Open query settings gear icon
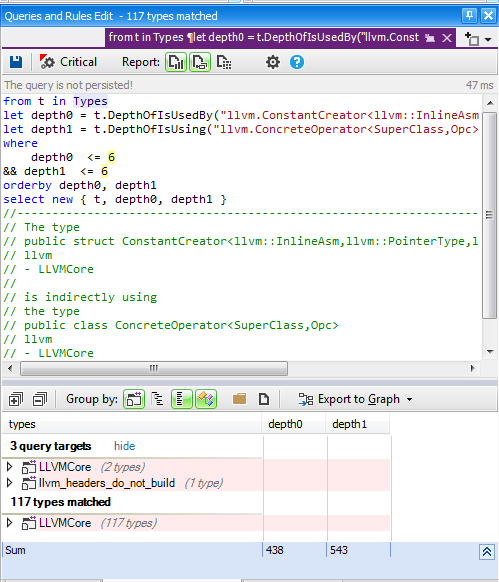Screen dimensions: 499x582 [273, 62]
